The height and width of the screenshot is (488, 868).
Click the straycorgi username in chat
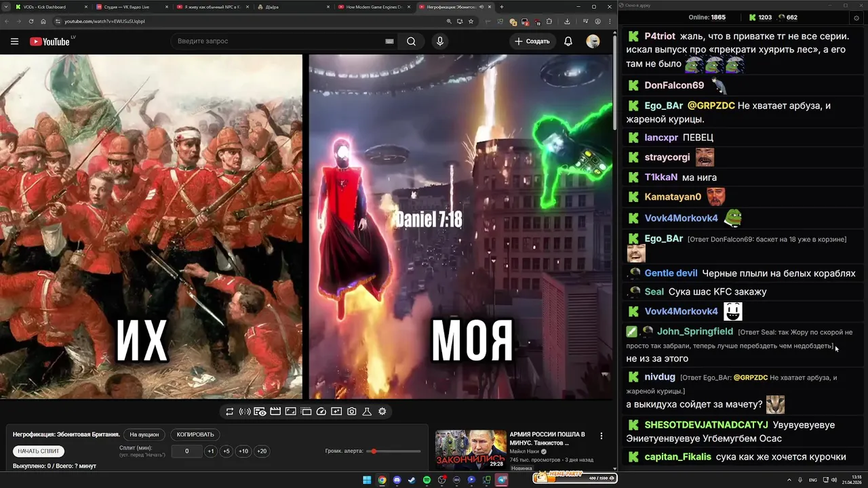[x=667, y=157]
